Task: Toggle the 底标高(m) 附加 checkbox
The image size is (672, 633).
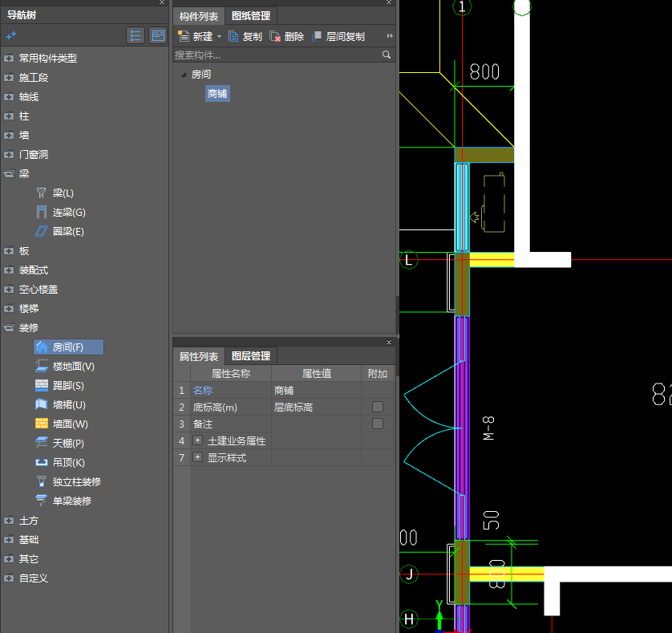Action: tap(378, 407)
